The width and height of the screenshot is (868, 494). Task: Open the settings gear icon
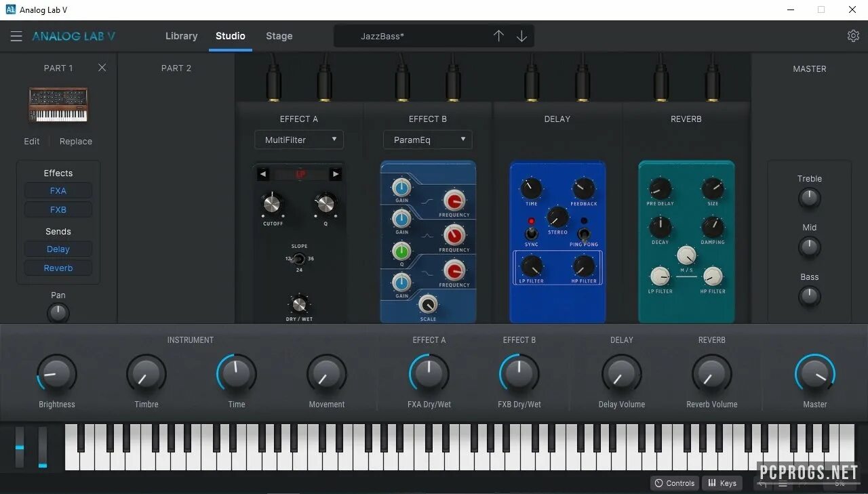(x=853, y=36)
